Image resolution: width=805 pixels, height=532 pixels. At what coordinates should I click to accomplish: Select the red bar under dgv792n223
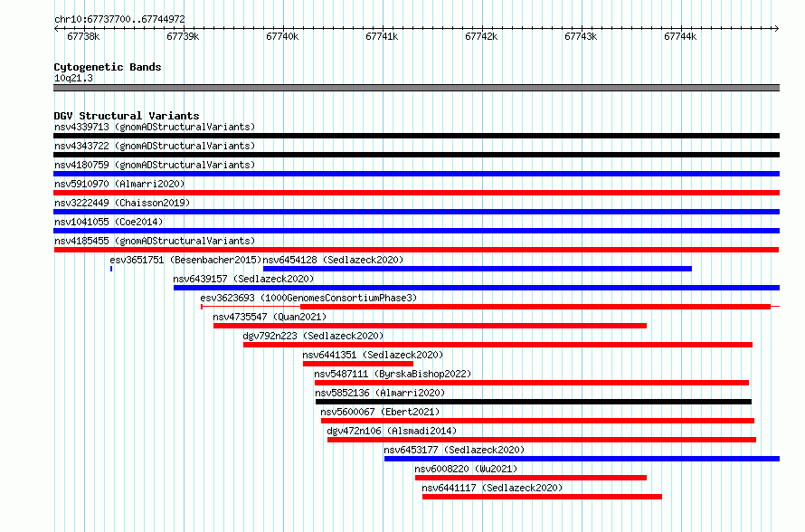click(498, 345)
